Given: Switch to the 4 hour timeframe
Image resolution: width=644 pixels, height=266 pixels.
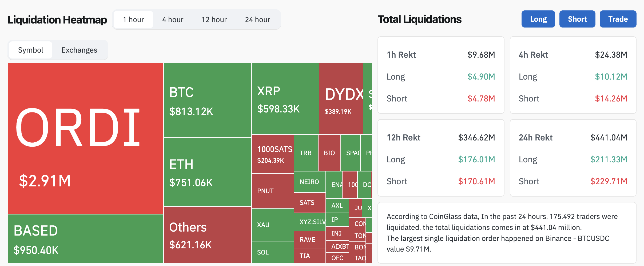Looking at the screenshot, I should pos(172,19).
